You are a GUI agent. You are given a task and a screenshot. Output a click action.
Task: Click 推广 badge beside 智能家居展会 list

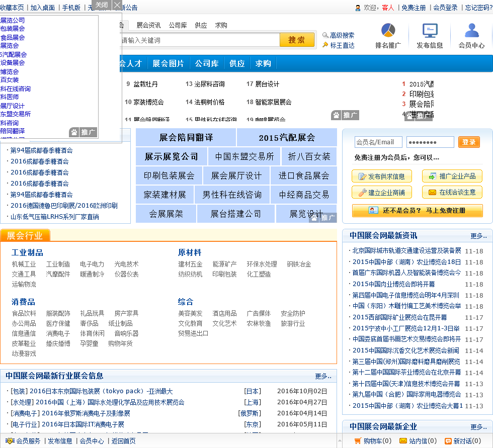[x=345, y=115]
